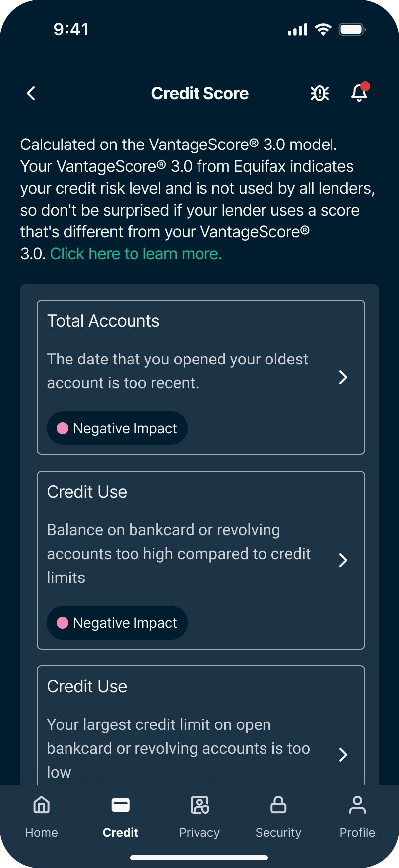Tap the Home house icon

[42, 805]
